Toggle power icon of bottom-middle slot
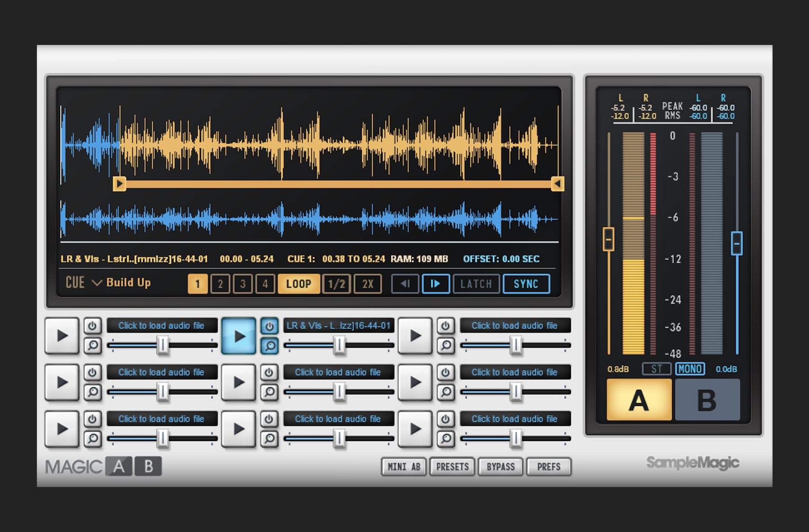 tap(269, 419)
